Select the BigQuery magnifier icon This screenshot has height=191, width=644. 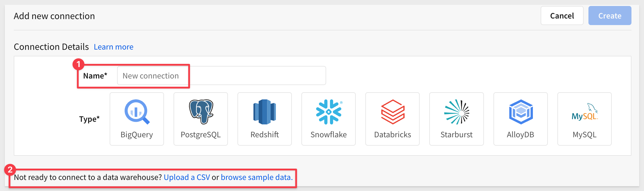[x=137, y=112]
